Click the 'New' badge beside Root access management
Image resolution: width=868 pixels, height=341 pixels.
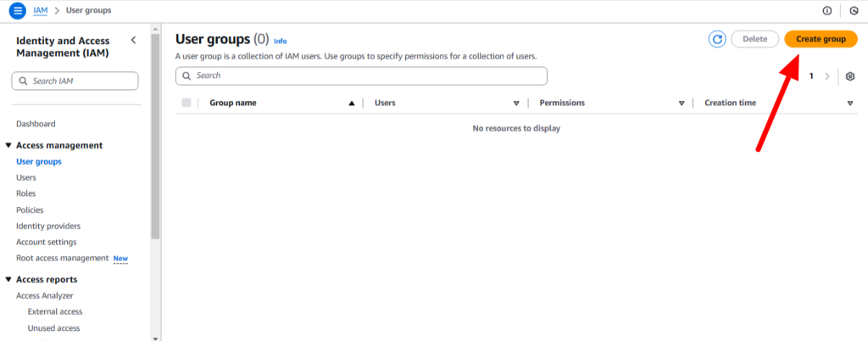120,259
